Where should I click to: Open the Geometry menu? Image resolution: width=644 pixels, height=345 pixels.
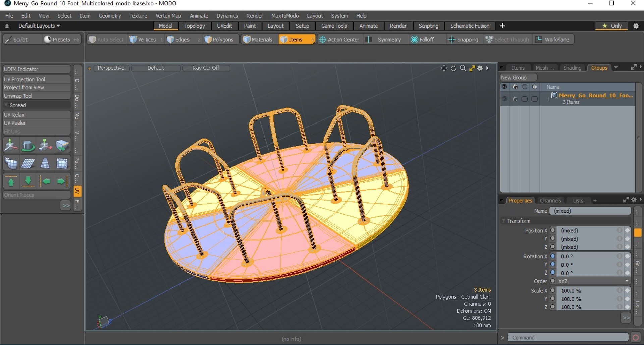(110, 16)
